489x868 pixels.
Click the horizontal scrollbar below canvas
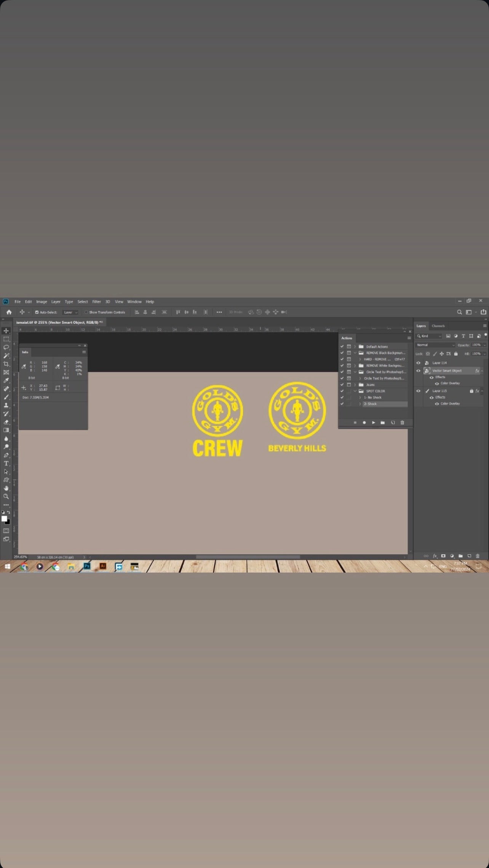pyautogui.click(x=248, y=557)
